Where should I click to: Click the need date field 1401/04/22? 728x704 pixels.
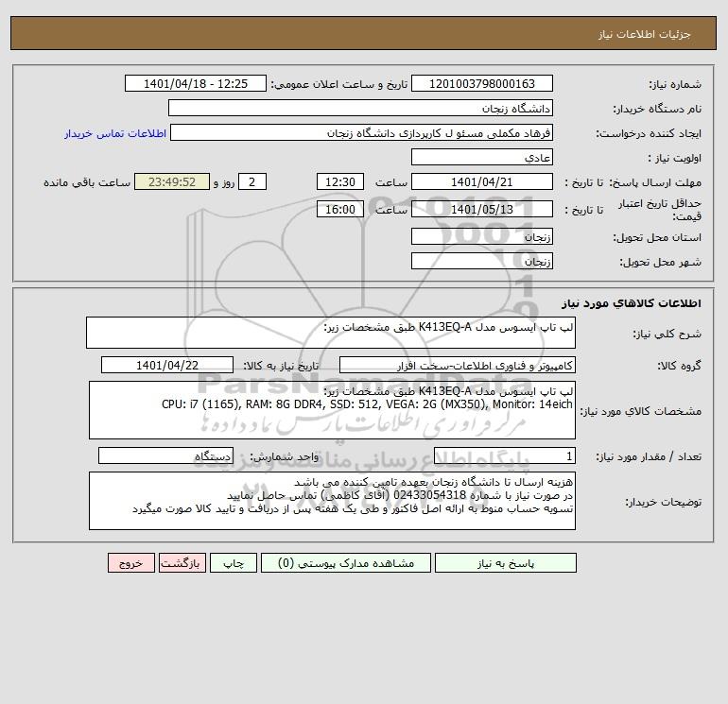point(167,365)
